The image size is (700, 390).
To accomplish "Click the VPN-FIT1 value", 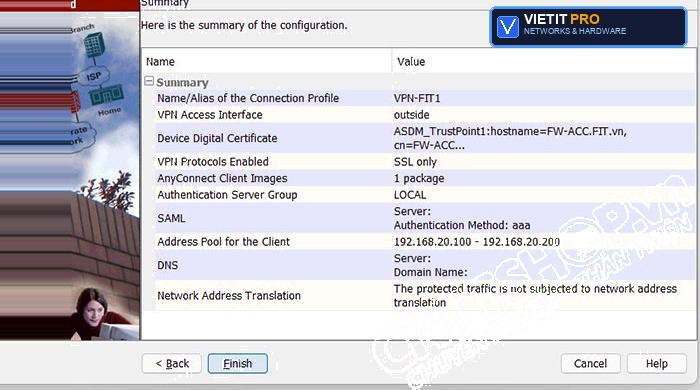I will tap(417, 98).
